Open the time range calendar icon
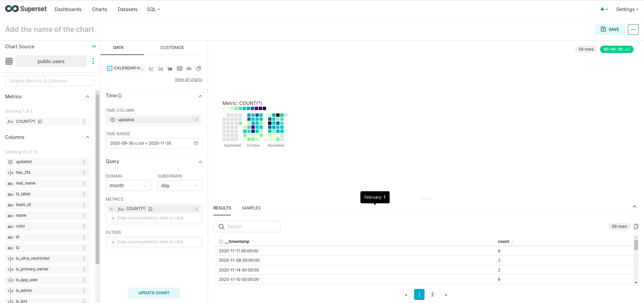The height and width of the screenshot is (303, 644). coord(196,143)
